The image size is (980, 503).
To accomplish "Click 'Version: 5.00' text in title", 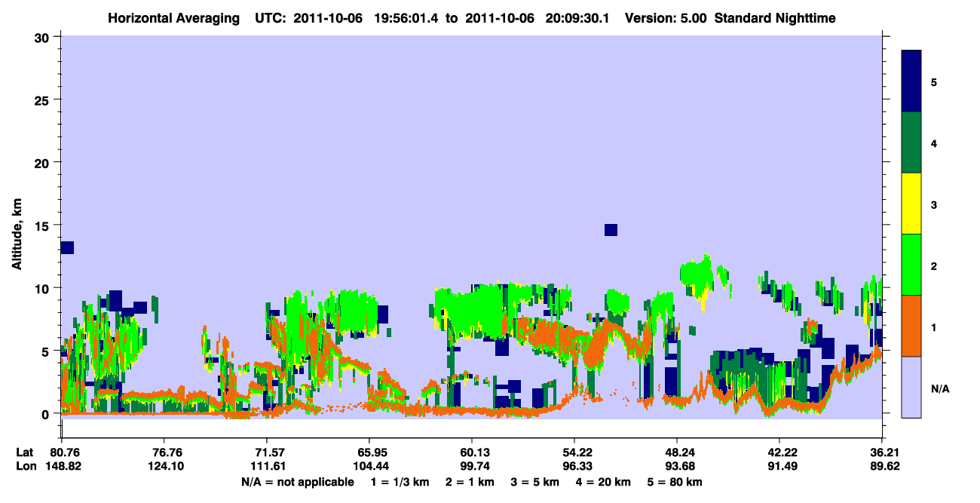I will [666, 17].
